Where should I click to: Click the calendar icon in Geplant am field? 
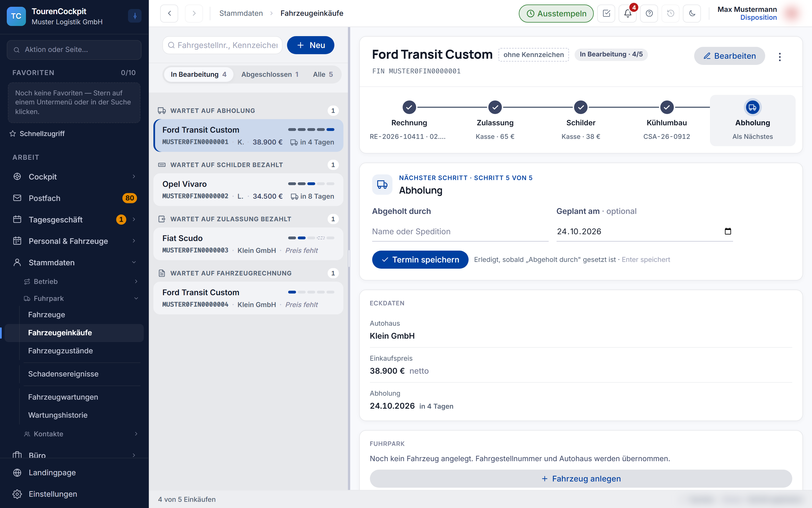tap(728, 231)
